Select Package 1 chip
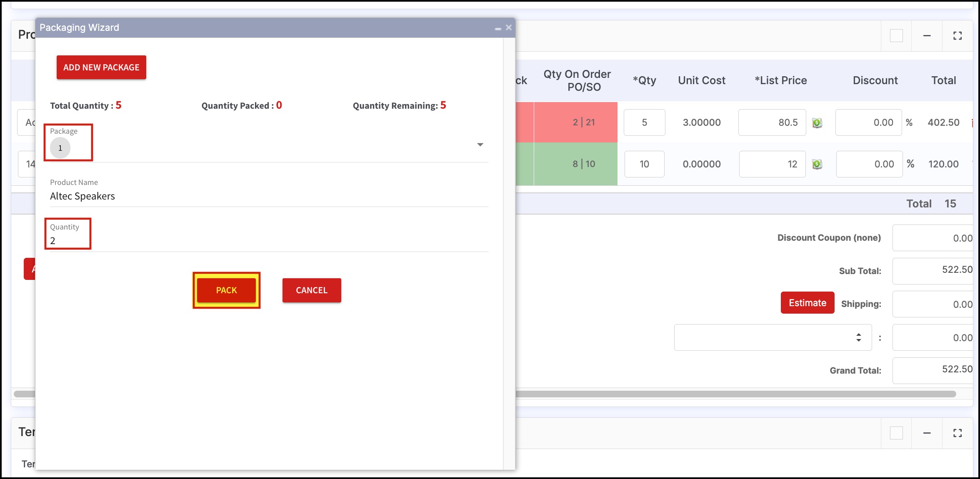 60,148
